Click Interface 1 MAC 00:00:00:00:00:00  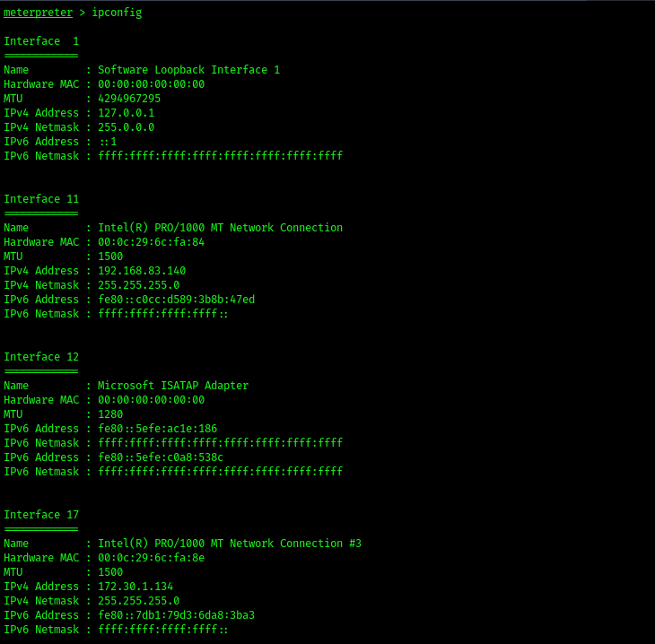coord(152,84)
